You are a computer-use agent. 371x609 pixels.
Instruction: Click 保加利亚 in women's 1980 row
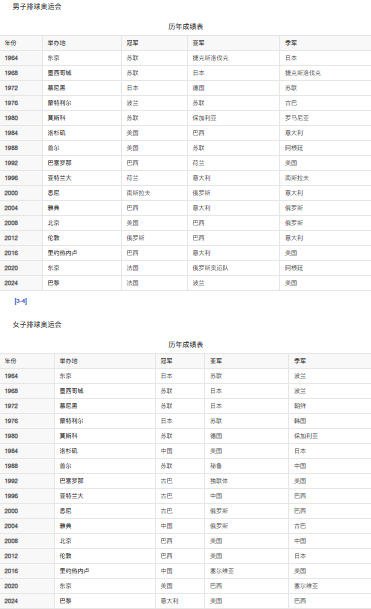coord(306,436)
